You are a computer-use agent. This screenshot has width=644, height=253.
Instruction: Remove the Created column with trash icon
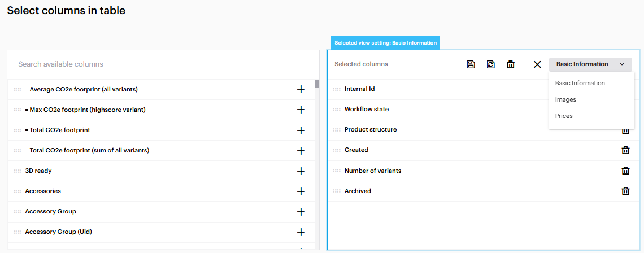625,150
